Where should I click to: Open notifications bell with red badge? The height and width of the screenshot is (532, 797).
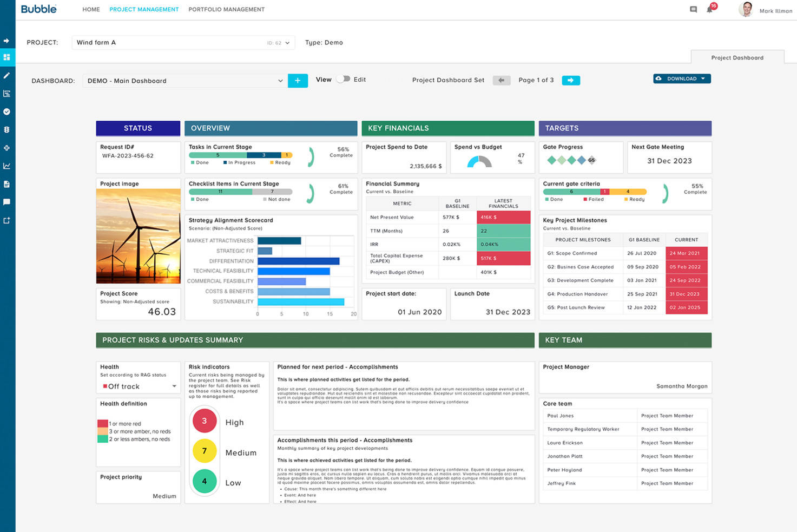710,9
